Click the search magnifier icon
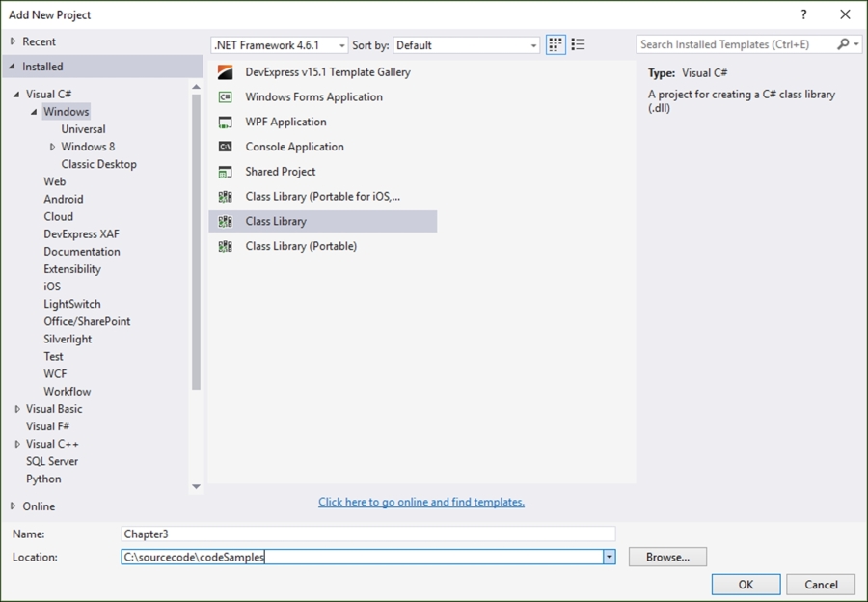This screenshot has height=602, width=868. pos(843,44)
